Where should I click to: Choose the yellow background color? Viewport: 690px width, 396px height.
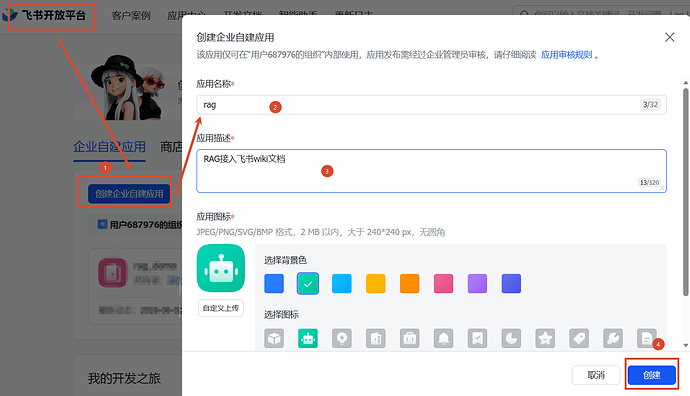pyautogui.click(x=376, y=283)
